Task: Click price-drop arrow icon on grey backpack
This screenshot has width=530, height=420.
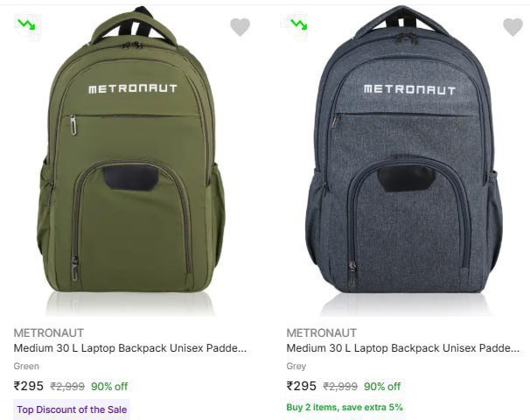Action: click(299, 24)
